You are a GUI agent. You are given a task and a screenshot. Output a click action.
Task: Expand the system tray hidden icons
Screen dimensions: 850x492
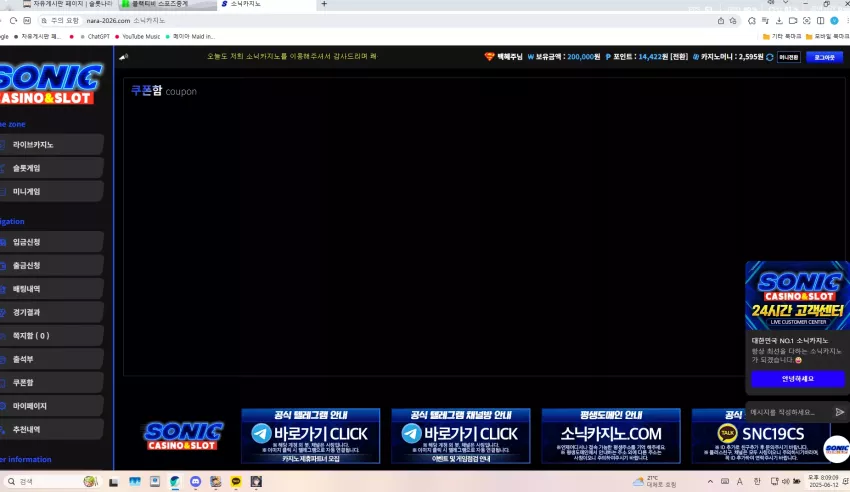tap(710, 481)
